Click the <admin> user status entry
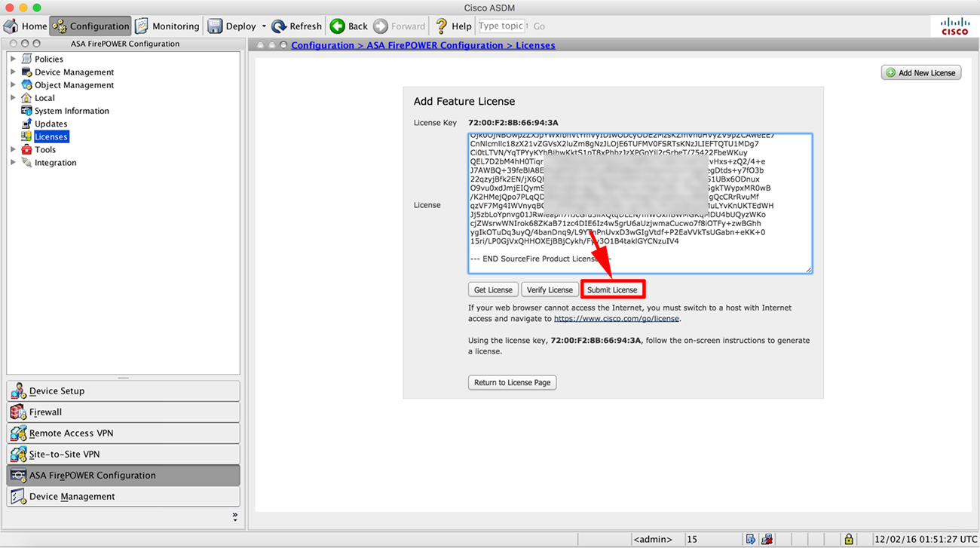Image resolution: width=980 pixels, height=548 pixels. click(x=653, y=539)
